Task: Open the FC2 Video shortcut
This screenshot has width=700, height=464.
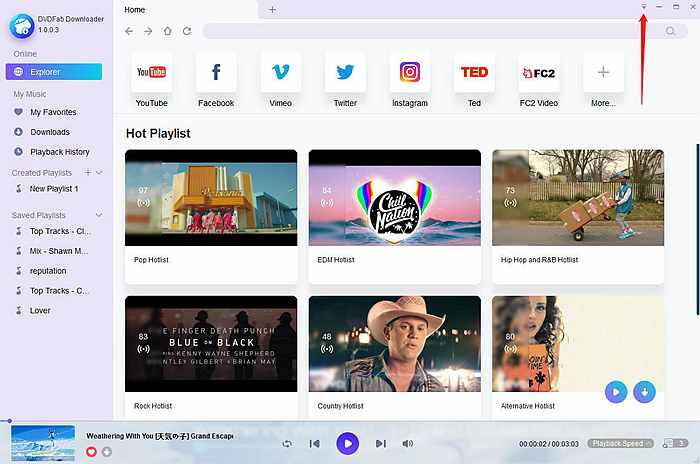Action: point(538,73)
